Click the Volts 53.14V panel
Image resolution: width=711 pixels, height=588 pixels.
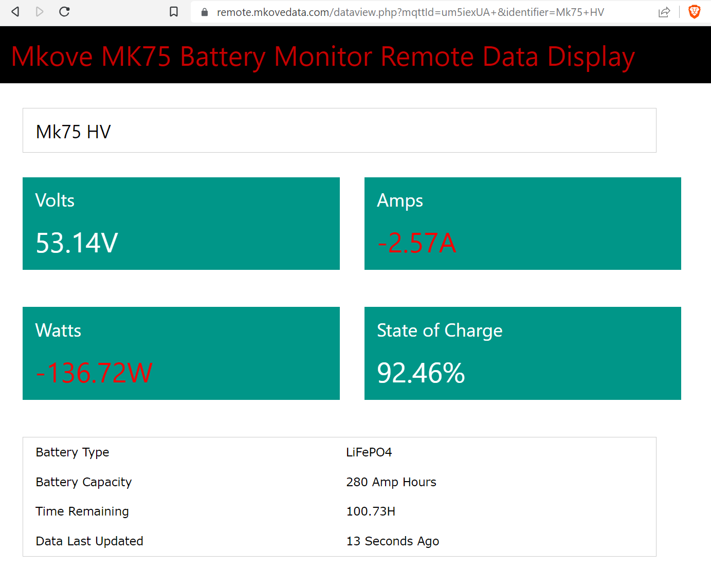click(181, 224)
